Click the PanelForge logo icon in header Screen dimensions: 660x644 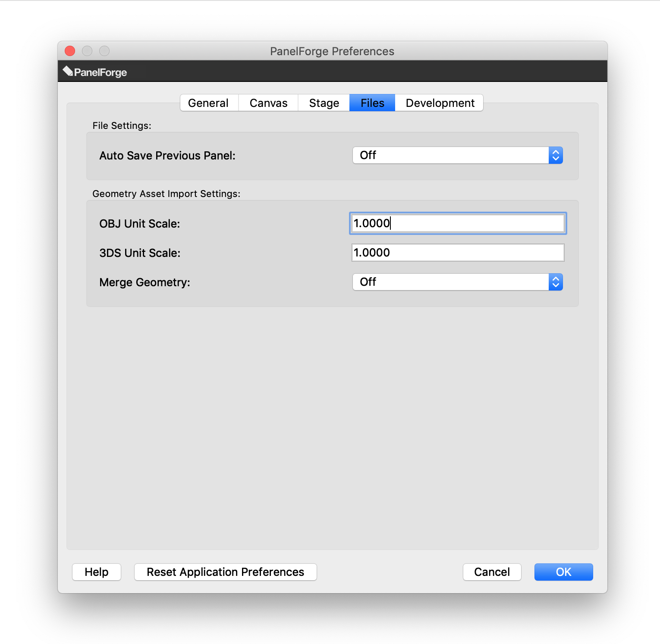(68, 71)
